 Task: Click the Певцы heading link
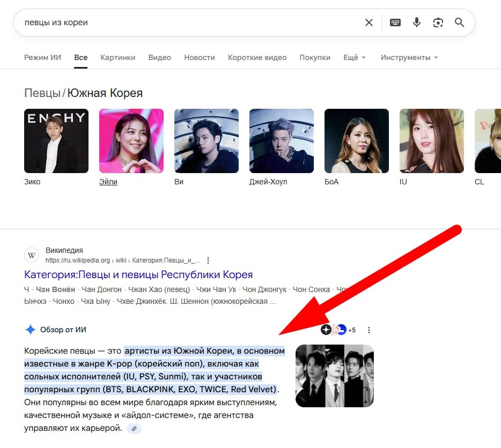point(42,93)
